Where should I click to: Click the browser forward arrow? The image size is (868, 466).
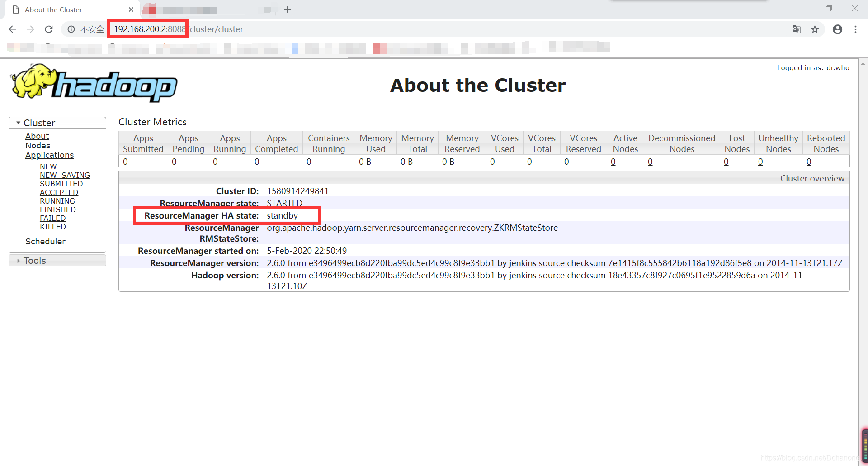coord(30,29)
